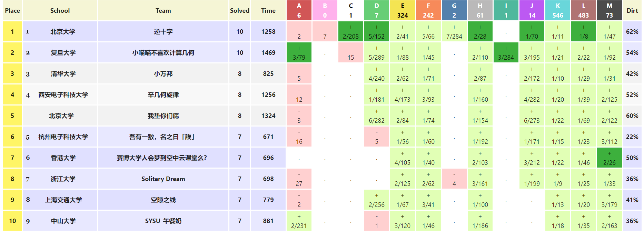
Task: Click the Time column header
Action: [x=268, y=10]
